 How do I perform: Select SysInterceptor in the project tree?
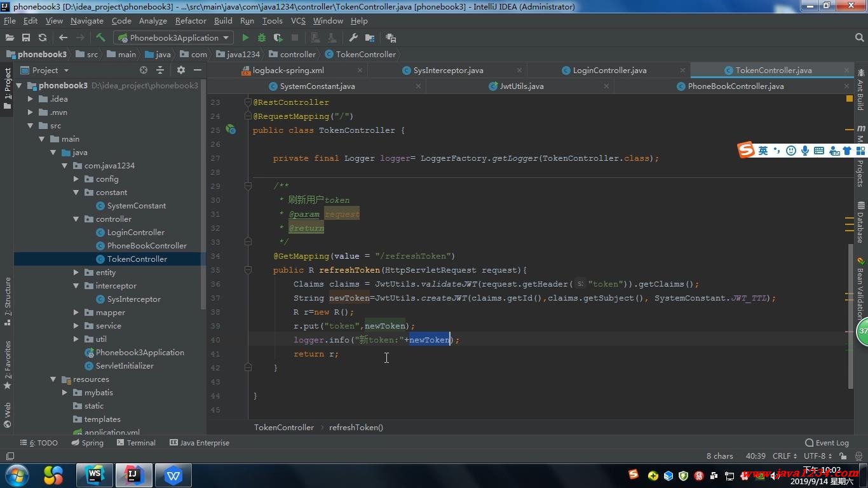(133, 299)
